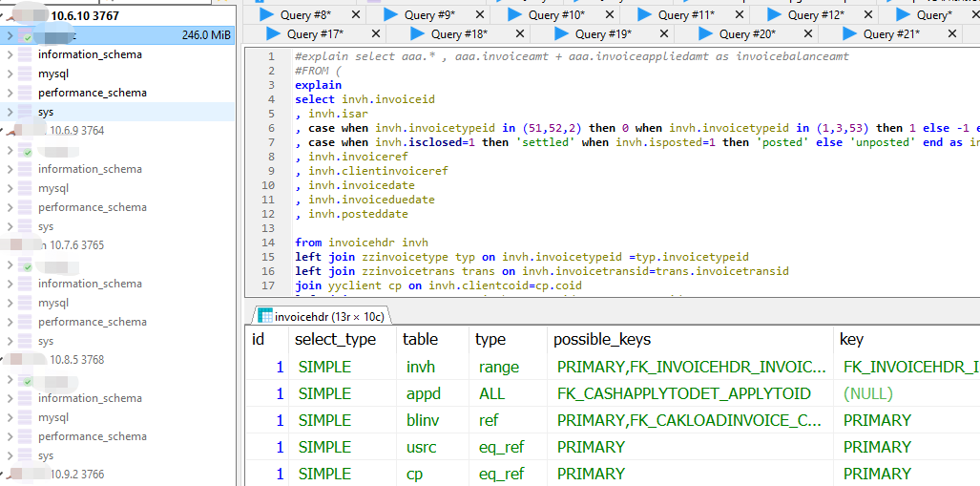Click database icon of mysql under 10.6.10 session
Screen dimensions: 980x486
pyautogui.click(x=25, y=74)
